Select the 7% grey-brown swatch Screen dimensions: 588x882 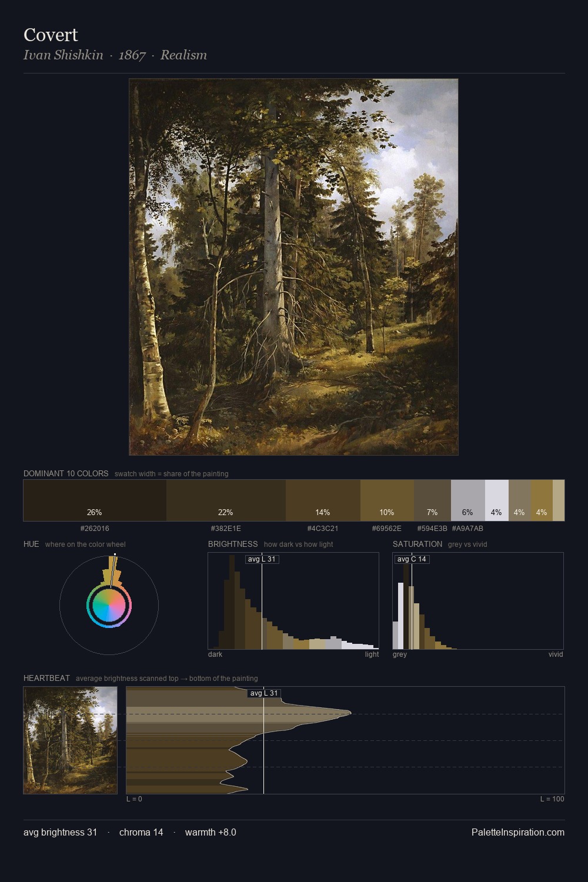tap(432, 500)
